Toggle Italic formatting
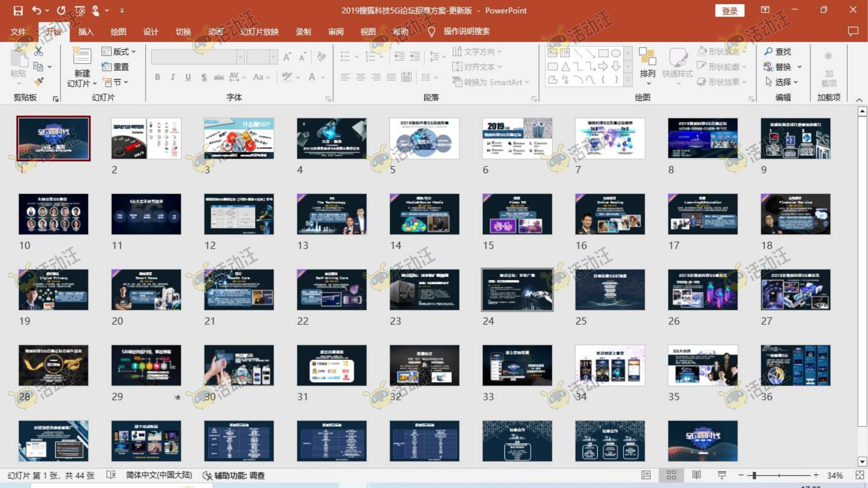868x488 pixels. tap(172, 77)
